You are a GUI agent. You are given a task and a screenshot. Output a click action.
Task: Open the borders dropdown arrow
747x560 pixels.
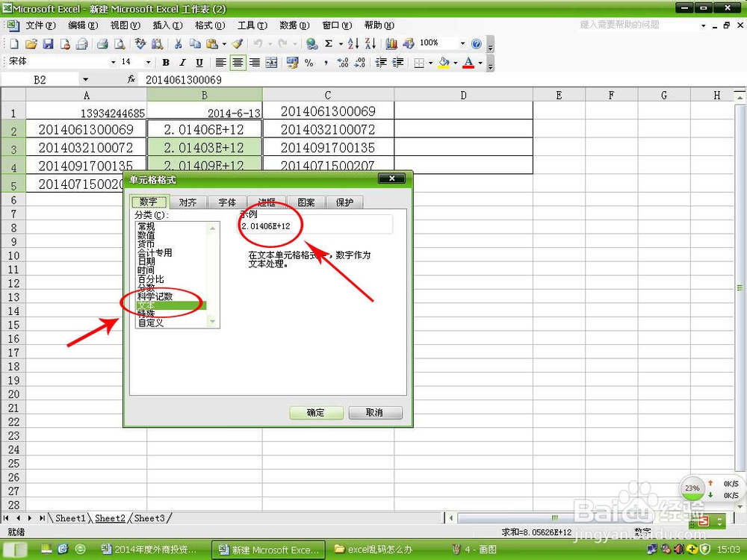tap(430, 63)
